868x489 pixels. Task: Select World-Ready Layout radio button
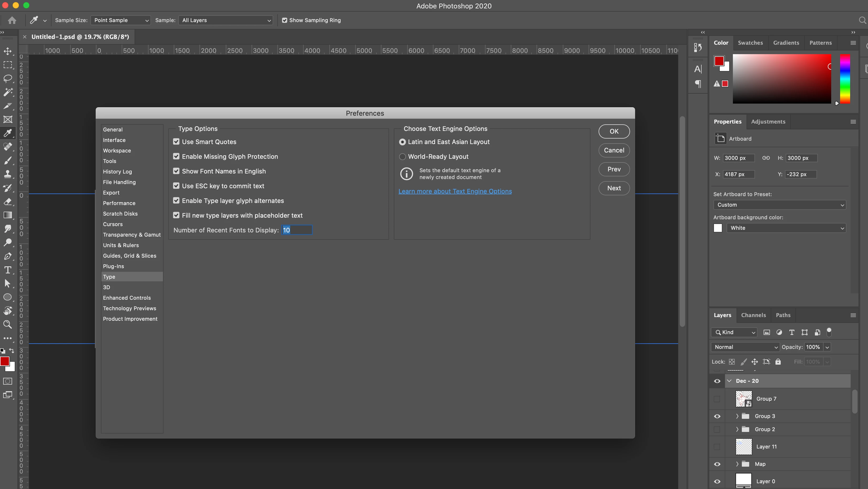click(x=402, y=157)
